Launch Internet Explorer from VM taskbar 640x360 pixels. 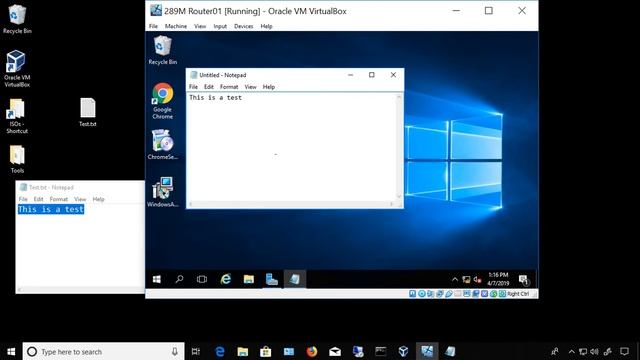tap(225, 279)
